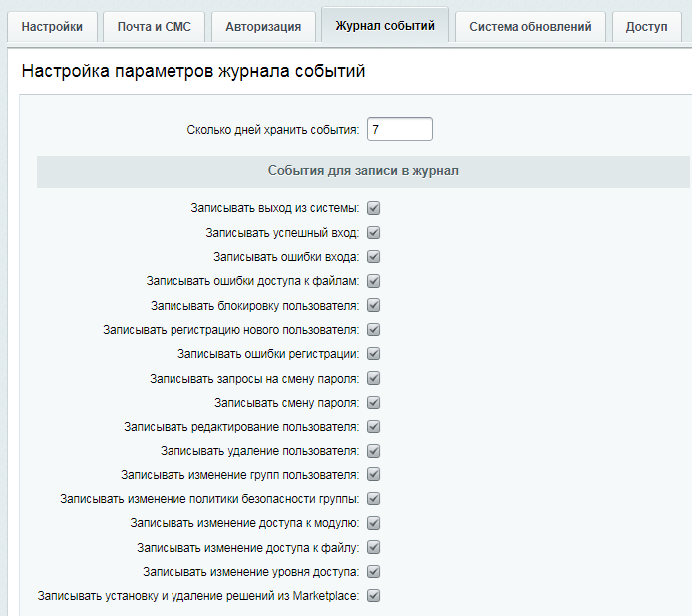The image size is (692, 616).
Task: Open the Почта и СМС tab
Action: [x=154, y=27]
